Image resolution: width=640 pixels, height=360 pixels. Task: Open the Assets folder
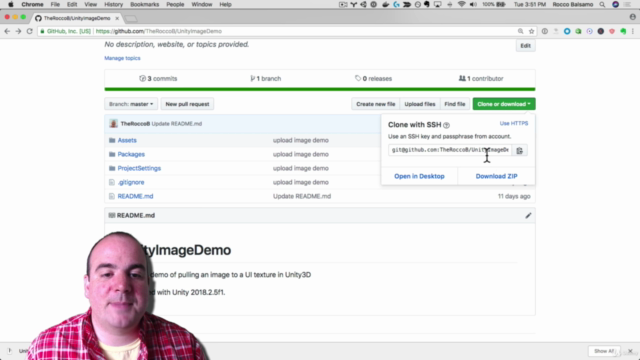(x=127, y=140)
